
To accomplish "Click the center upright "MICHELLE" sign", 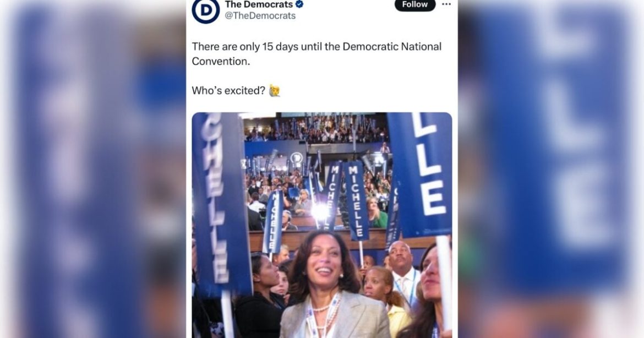I will point(356,201).
